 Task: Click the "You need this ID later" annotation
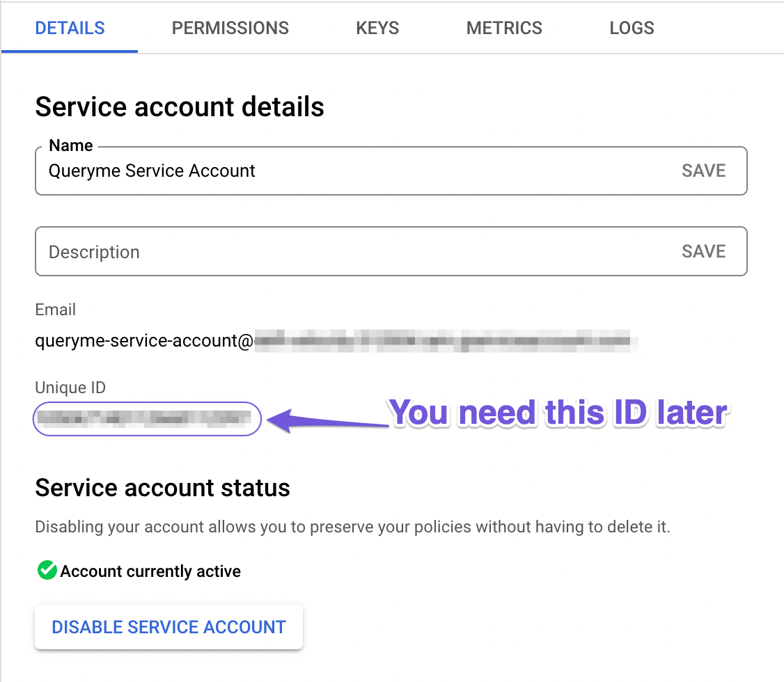558,413
